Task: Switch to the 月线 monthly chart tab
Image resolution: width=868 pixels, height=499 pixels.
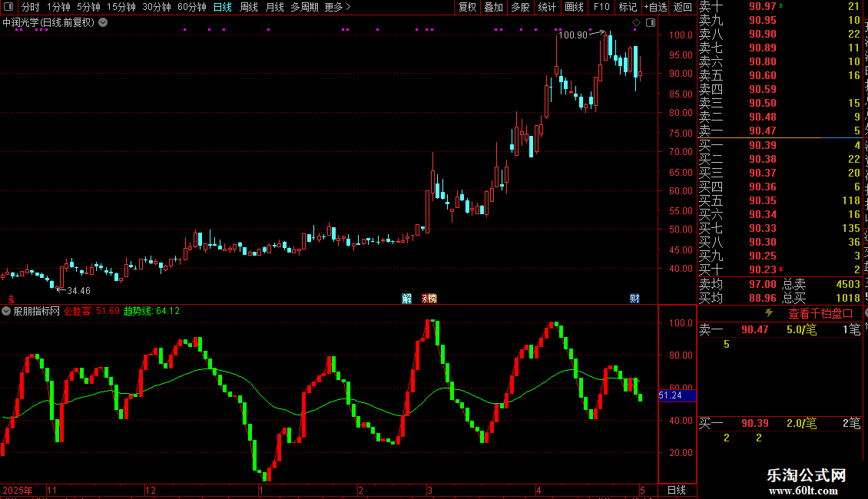Action: coord(274,7)
